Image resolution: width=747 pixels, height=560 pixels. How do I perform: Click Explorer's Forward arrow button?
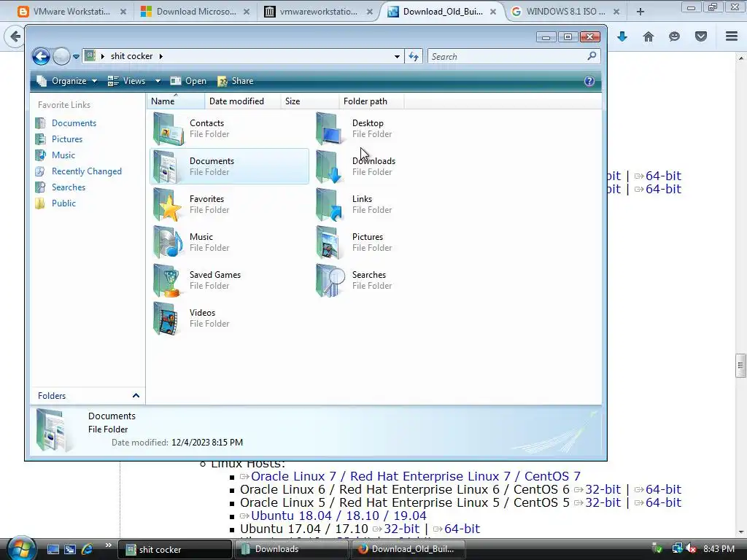pos(61,57)
